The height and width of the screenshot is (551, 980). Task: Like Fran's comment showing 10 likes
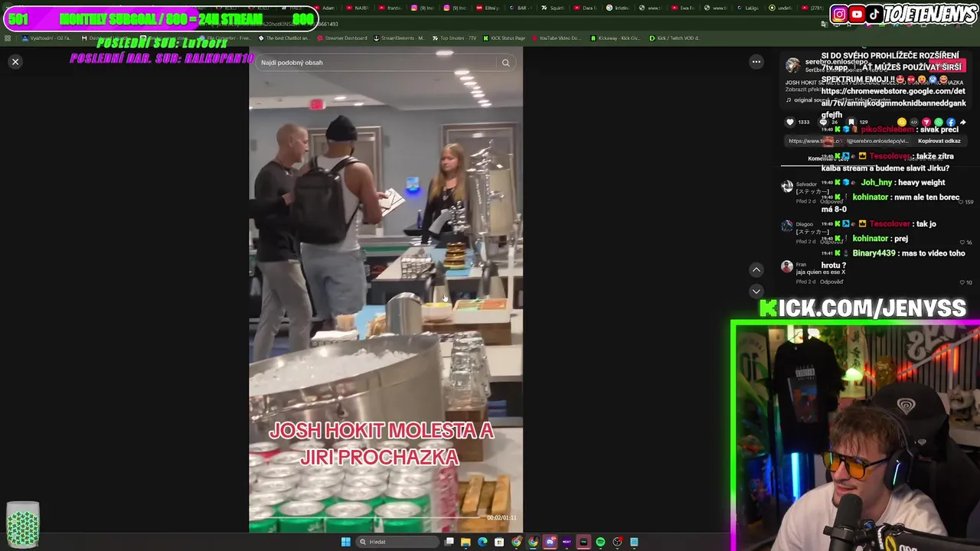962,282
